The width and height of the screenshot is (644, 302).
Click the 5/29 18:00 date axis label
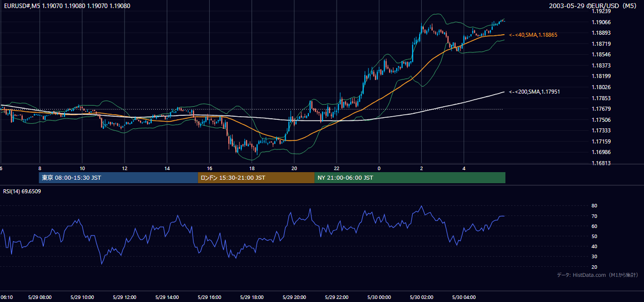tap(252, 297)
